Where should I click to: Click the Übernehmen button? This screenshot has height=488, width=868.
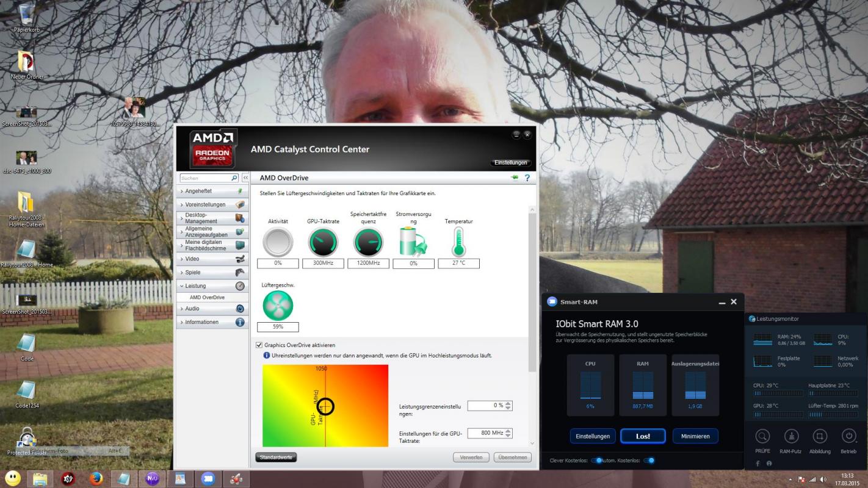coord(512,457)
